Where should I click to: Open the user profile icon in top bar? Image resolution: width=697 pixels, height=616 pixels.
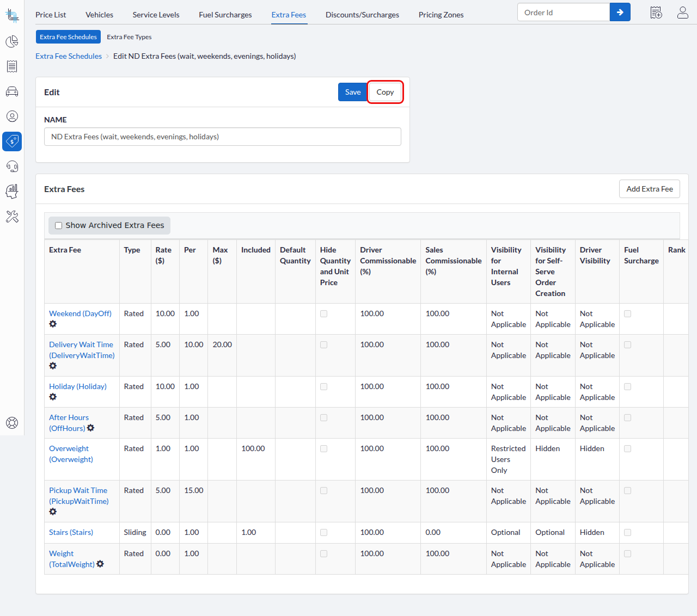pos(683,13)
